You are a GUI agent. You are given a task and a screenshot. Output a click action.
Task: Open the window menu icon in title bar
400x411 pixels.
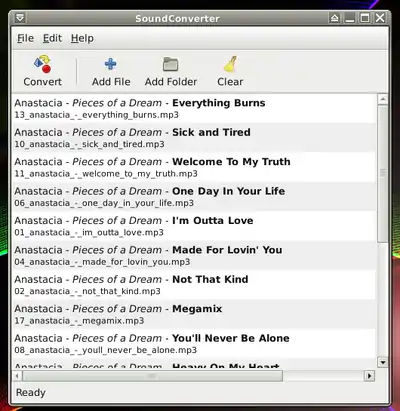pos(20,18)
